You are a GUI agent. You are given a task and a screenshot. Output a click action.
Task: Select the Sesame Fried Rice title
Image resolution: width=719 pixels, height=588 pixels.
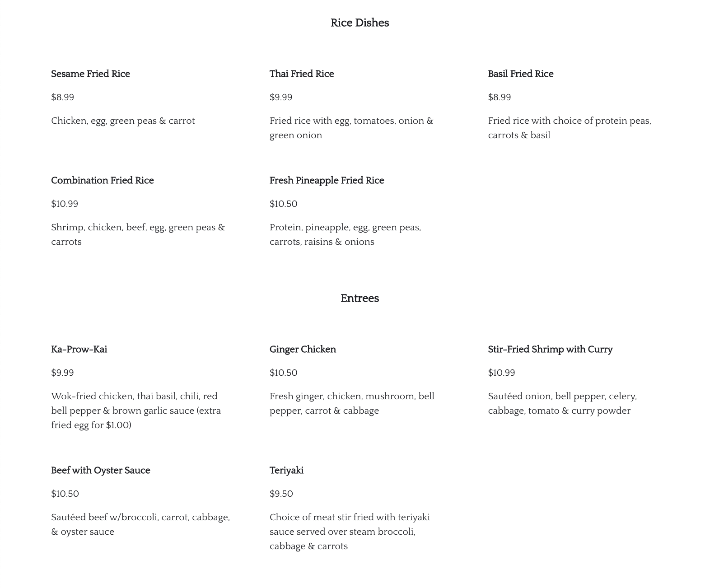90,74
